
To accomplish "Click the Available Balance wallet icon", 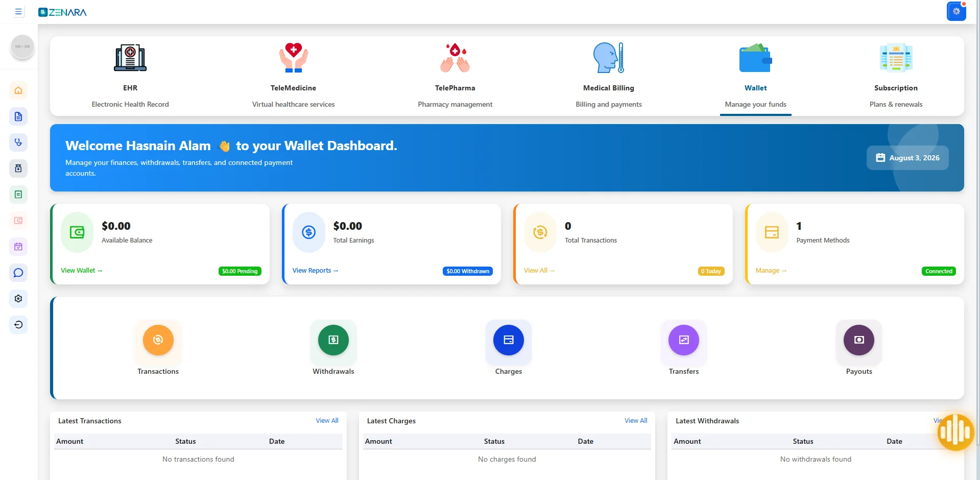I will (77, 232).
